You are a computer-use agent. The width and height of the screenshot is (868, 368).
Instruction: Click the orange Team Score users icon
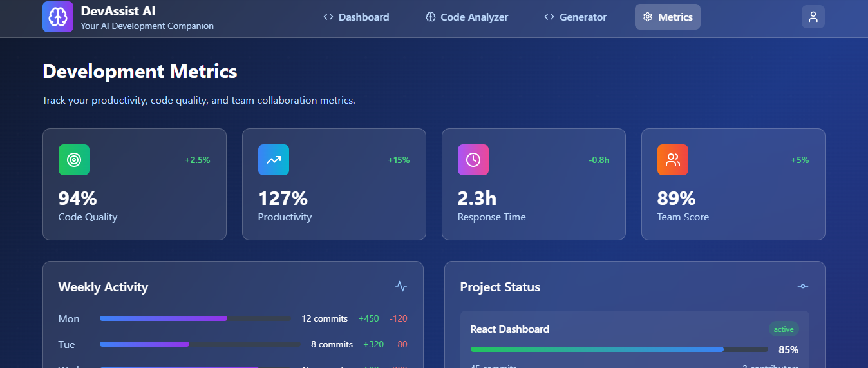(673, 160)
